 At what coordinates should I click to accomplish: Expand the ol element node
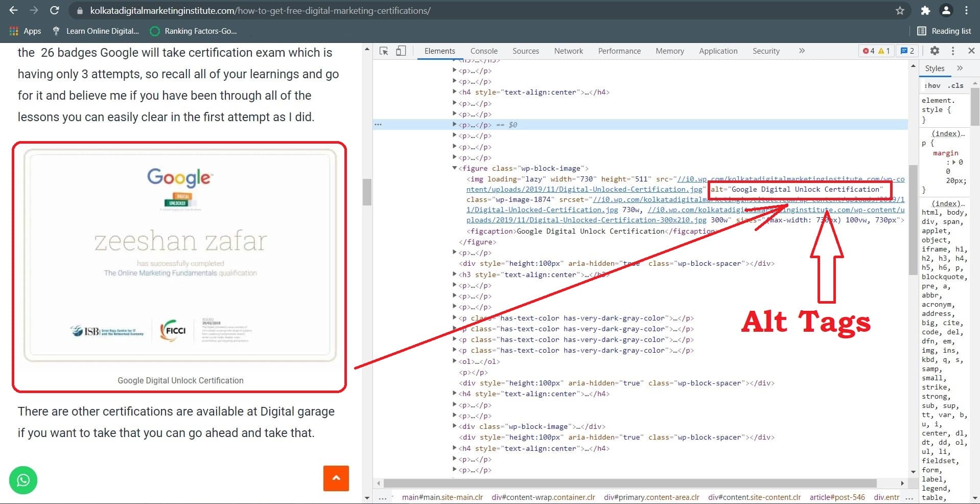[454, 361]
